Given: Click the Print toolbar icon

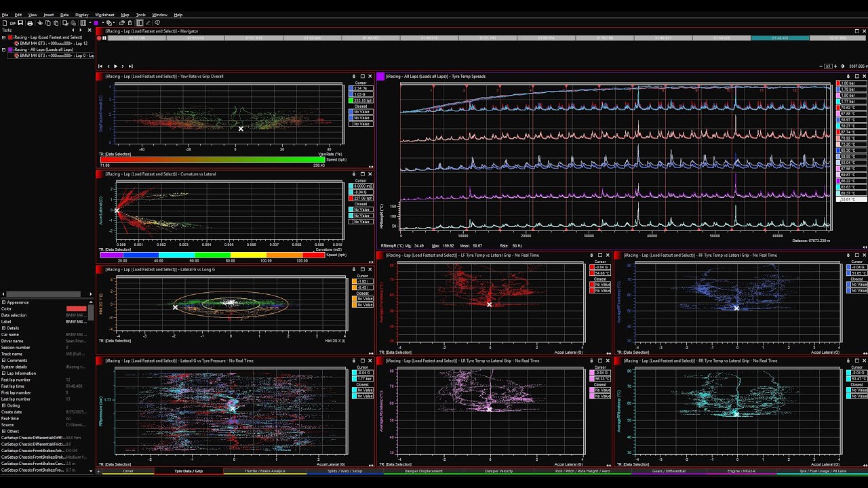Looking at the screenshot, I should (29, 22).
